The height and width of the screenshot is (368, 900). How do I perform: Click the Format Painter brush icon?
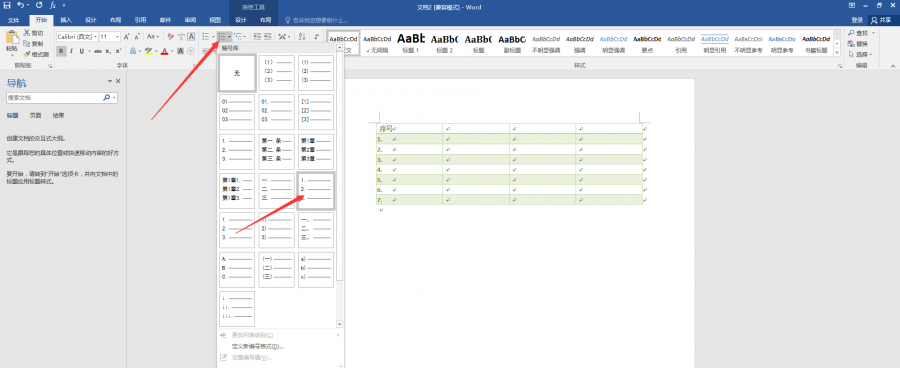tap(27, 55)
